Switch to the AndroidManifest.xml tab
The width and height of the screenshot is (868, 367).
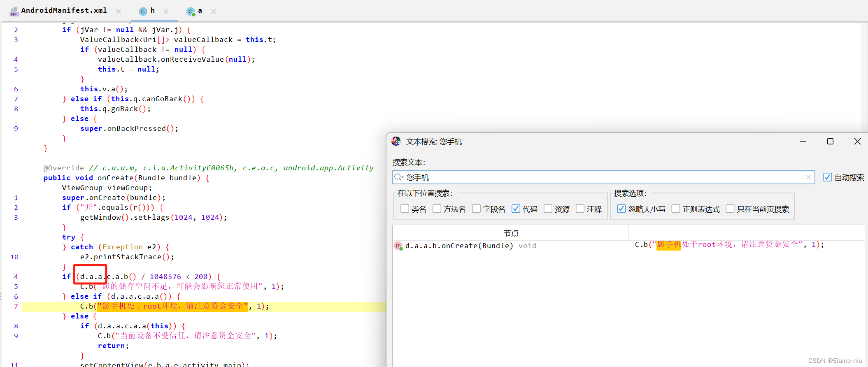64,11
